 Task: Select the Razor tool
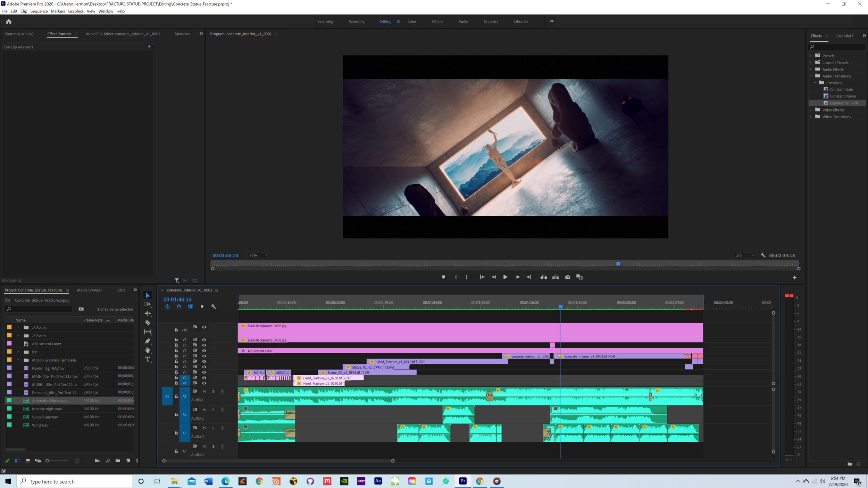click(148, 322)
